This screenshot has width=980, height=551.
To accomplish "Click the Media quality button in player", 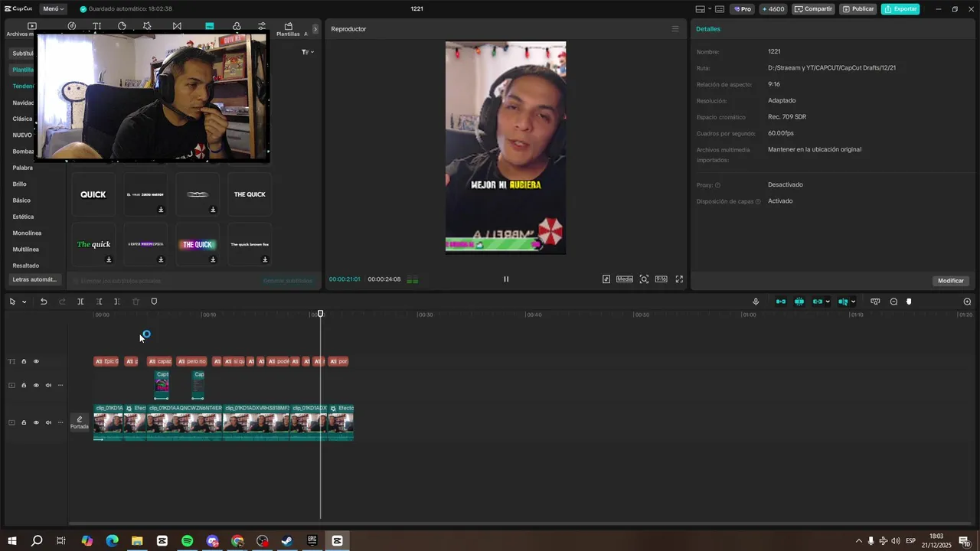I will tap(625, 279).
